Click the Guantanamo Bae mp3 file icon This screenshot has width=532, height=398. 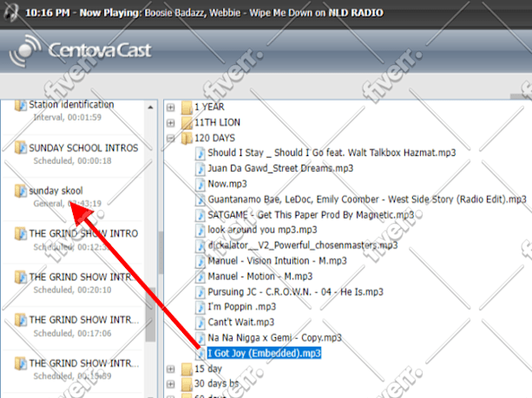click(200, 199)
